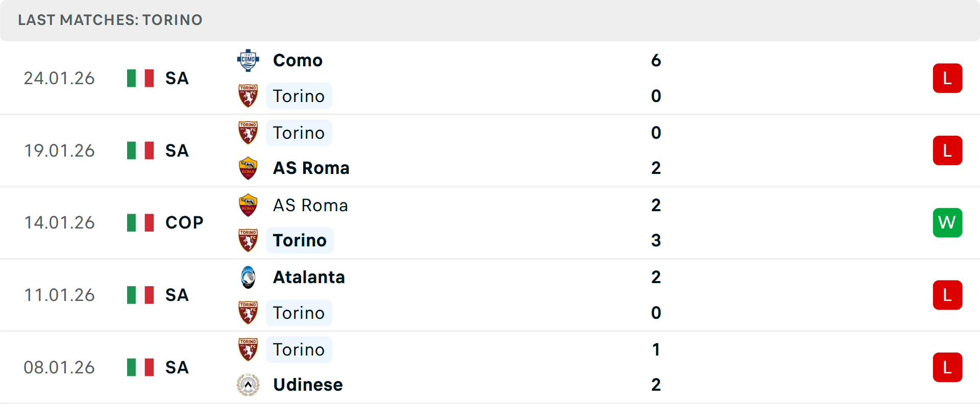
Task: Click Italy flag beside the 24.01.26 date
Action: tap(140, 78)
